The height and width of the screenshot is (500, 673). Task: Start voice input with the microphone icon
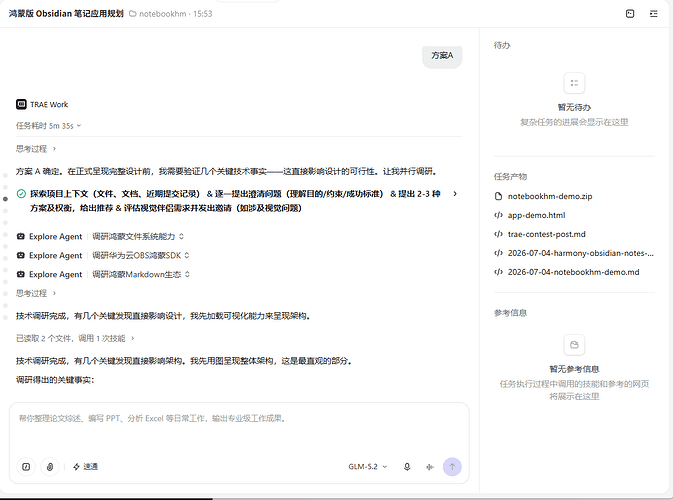[407, 467]
